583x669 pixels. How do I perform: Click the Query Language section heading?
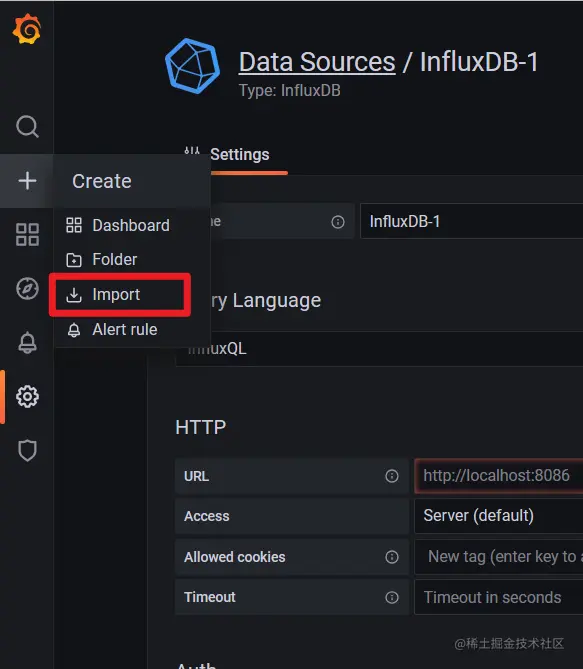[x=266, y=301]
